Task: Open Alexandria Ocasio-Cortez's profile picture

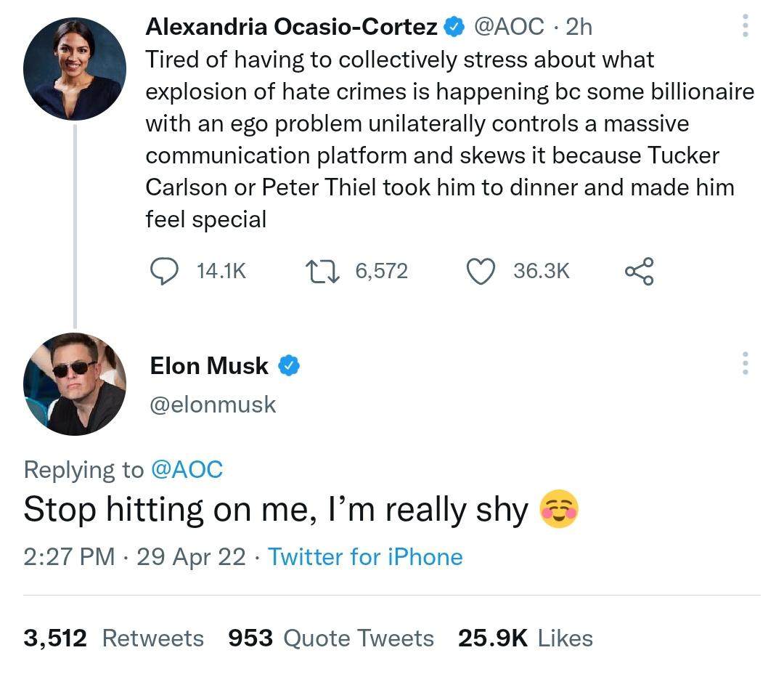Action: point(74,69)
